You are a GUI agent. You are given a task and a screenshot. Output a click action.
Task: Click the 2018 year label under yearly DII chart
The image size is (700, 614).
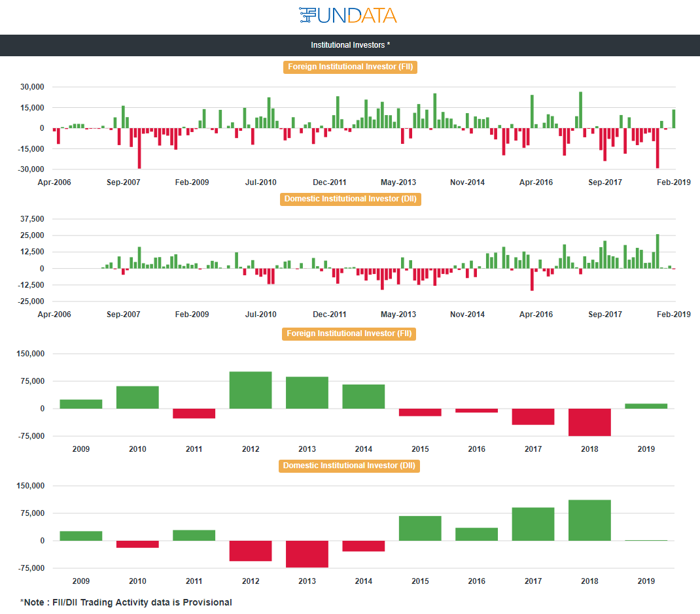[x=589, y=581]
